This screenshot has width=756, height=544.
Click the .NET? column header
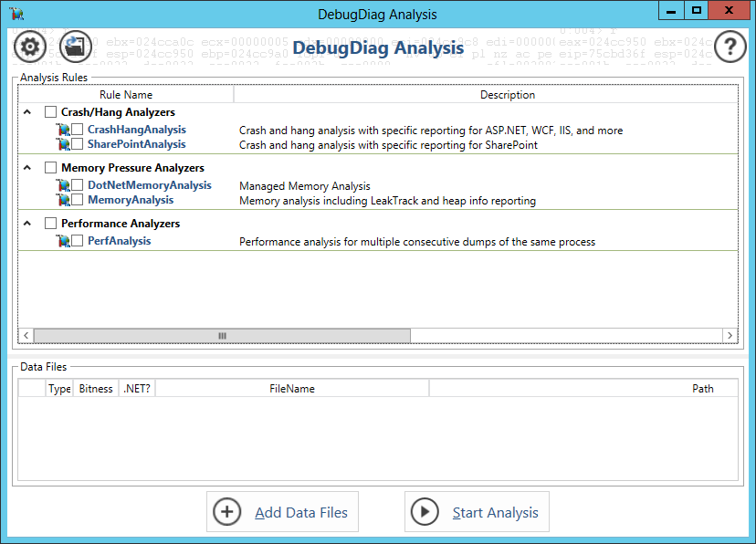[x=137, y=389]
